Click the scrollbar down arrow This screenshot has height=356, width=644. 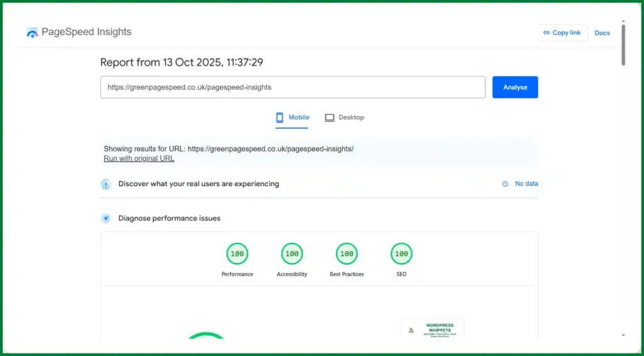623,335
